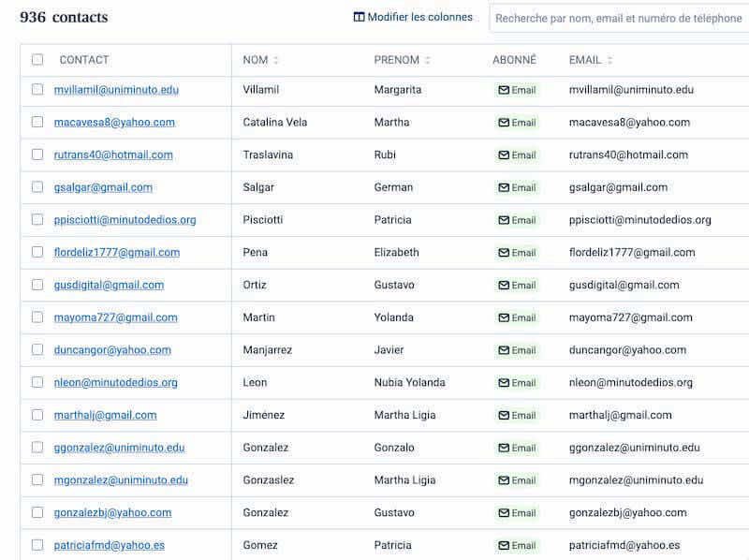This screenshot has width=749, height=560.
Task: Tick the select-all checkbox in CONTACT header
Action: 37,59
